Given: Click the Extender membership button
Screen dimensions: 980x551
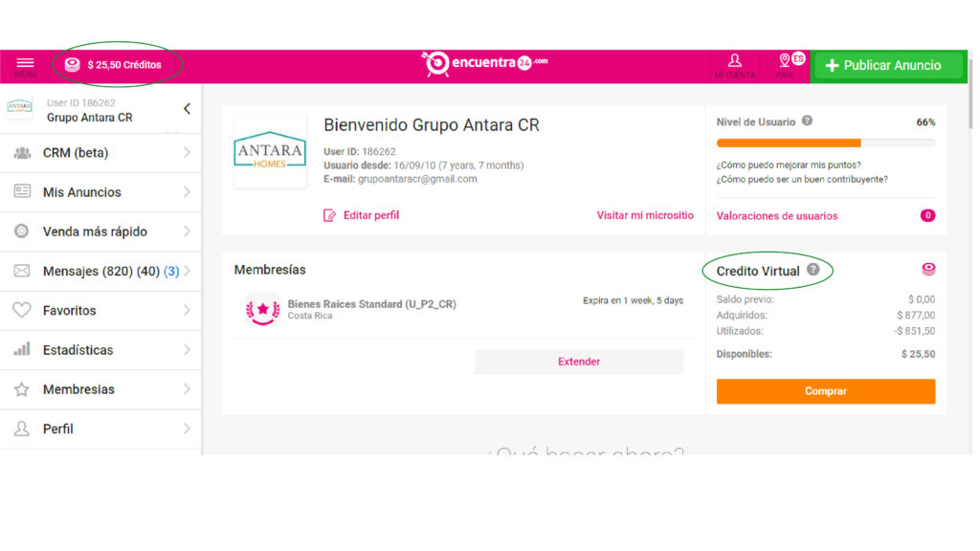Looking at the screenshot, I should point(579,362).
